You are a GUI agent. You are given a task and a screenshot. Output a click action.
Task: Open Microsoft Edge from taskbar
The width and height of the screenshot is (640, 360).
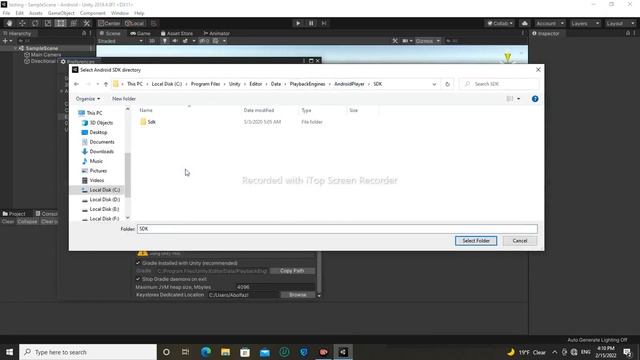pos(206,352)
